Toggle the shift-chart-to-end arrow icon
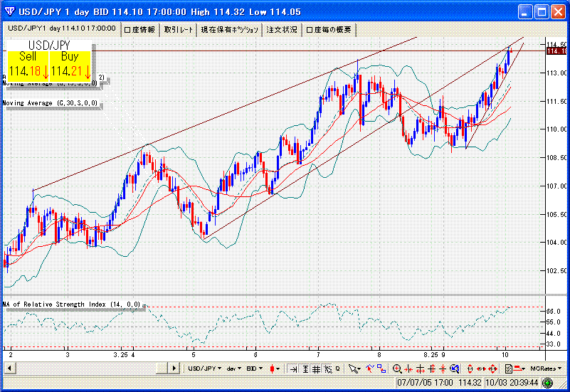Viewport: 570px width, 392px height. point(292,369)
